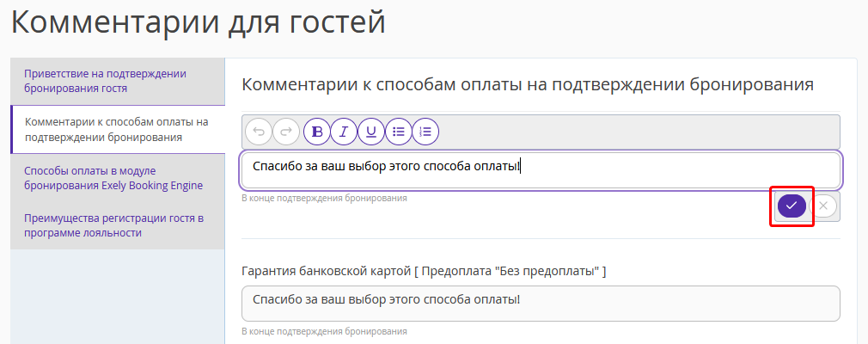Click empty area of the formatting toolbar
Screen dimensions: 868x344
[x=637, y=132]
